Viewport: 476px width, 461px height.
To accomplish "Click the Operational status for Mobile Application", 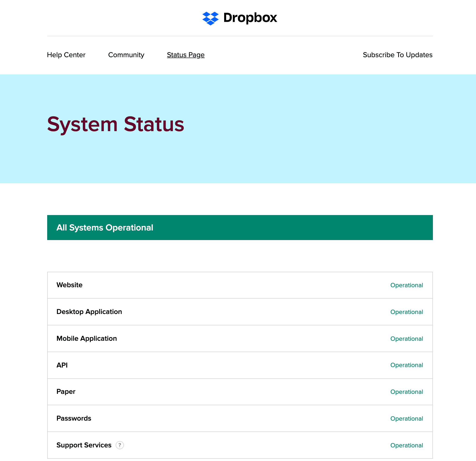I will [x=407, y=338].
